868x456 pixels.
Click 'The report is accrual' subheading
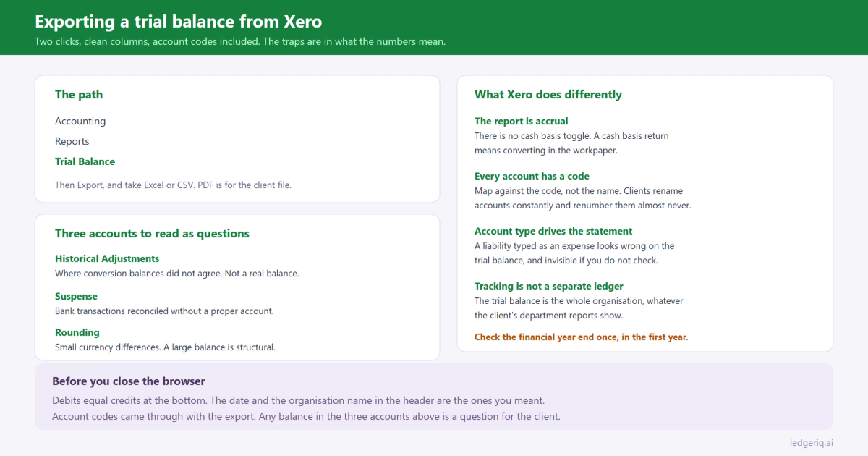click(x=522, y=121)
